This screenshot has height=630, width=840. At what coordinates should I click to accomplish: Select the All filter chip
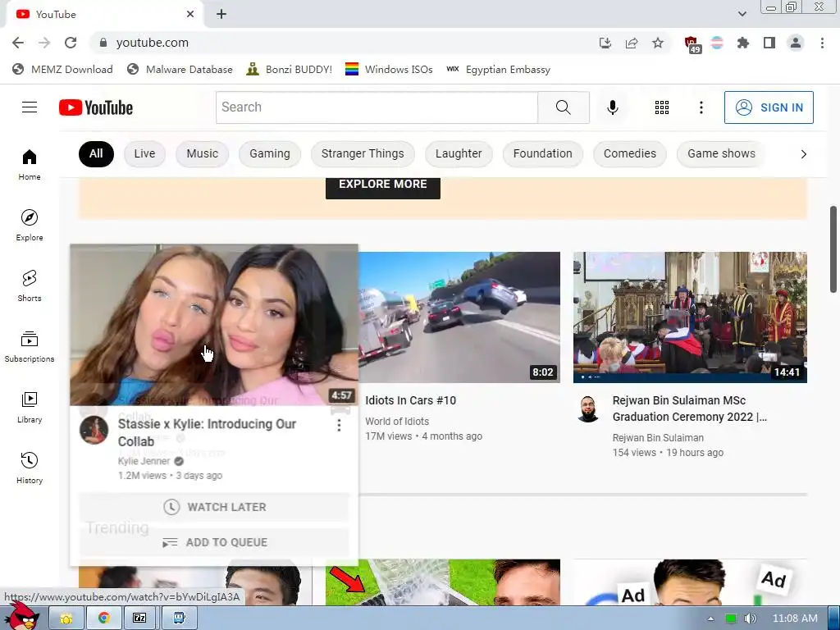[96, 154]
